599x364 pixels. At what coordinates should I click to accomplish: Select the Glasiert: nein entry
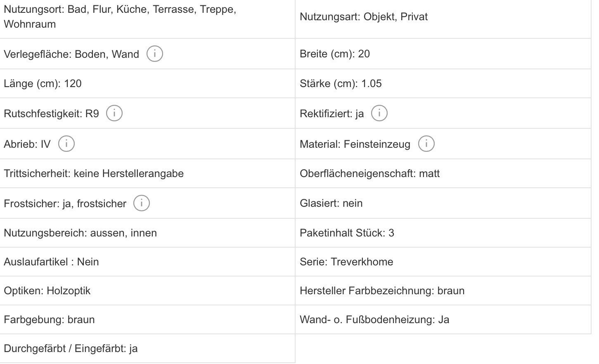point(331,203)
